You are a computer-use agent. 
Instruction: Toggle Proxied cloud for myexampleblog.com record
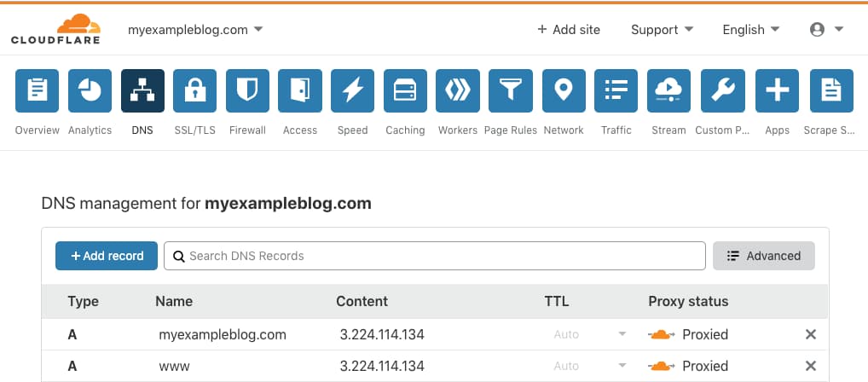[x=661, y=334]
